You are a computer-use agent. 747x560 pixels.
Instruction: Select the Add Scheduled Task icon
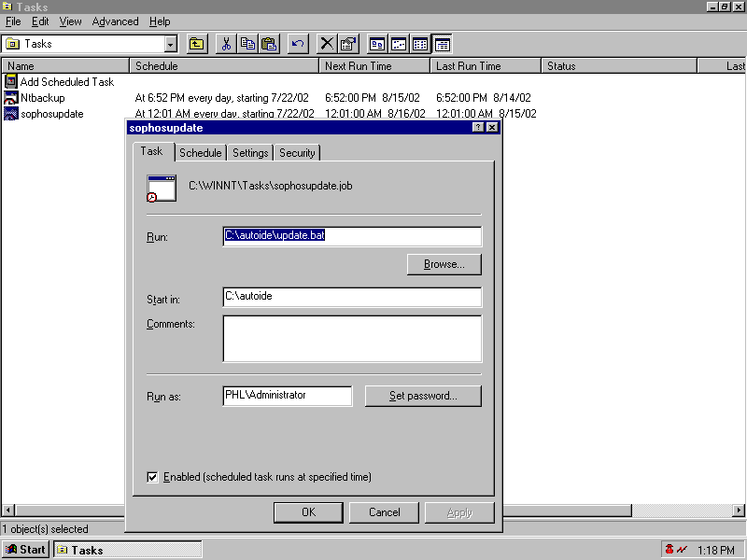10,81
